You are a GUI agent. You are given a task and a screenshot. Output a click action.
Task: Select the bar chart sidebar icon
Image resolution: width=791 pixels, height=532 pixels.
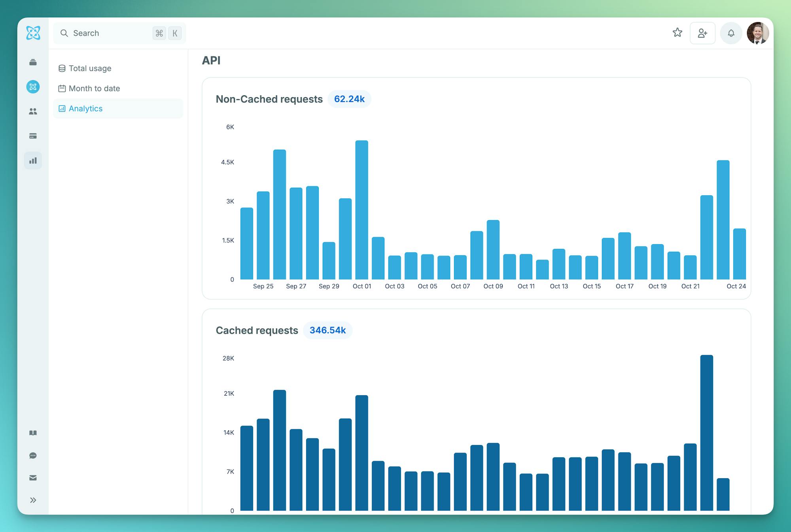[x=33, y=160]
